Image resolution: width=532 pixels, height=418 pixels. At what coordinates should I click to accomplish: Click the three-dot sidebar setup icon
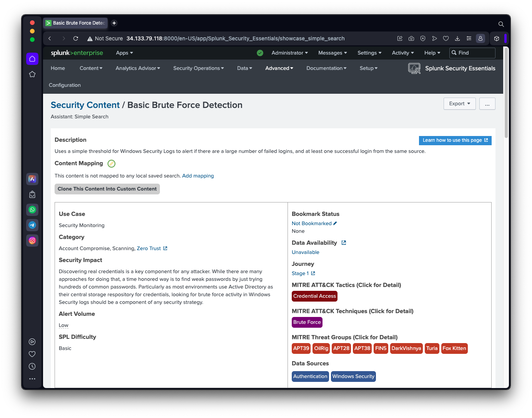(32, 379)
